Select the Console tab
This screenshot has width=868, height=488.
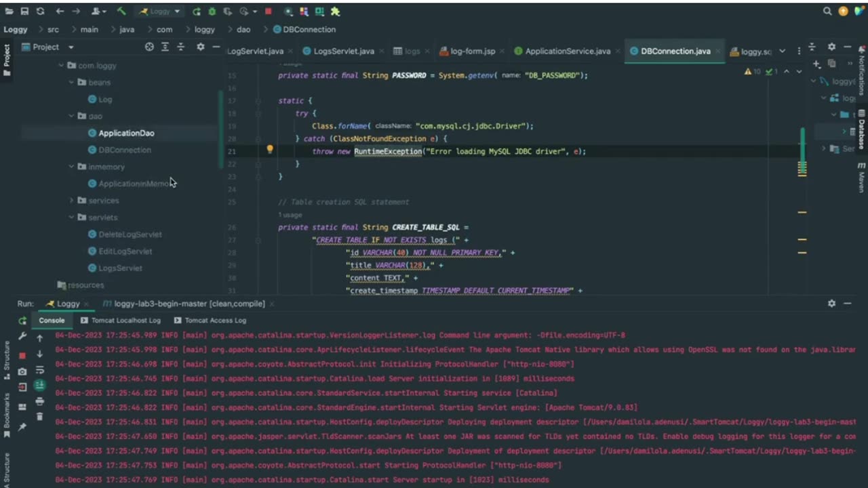coord(52,320)
